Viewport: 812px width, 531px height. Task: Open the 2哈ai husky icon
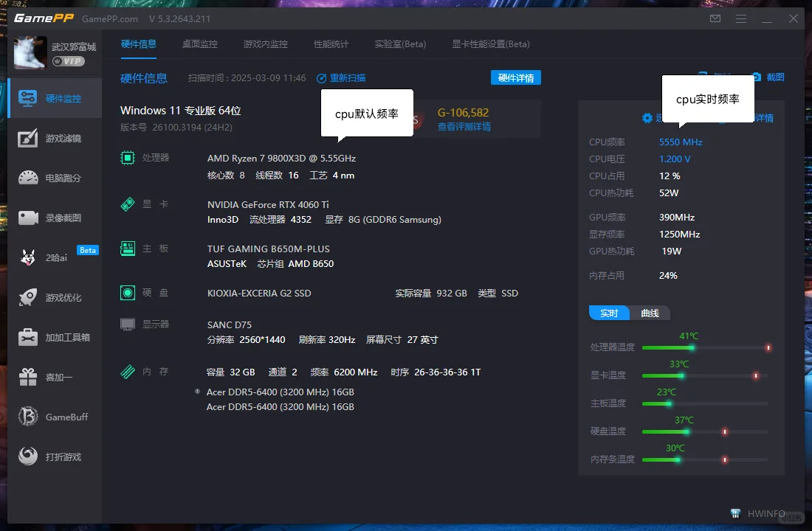[x=28, y=257]
